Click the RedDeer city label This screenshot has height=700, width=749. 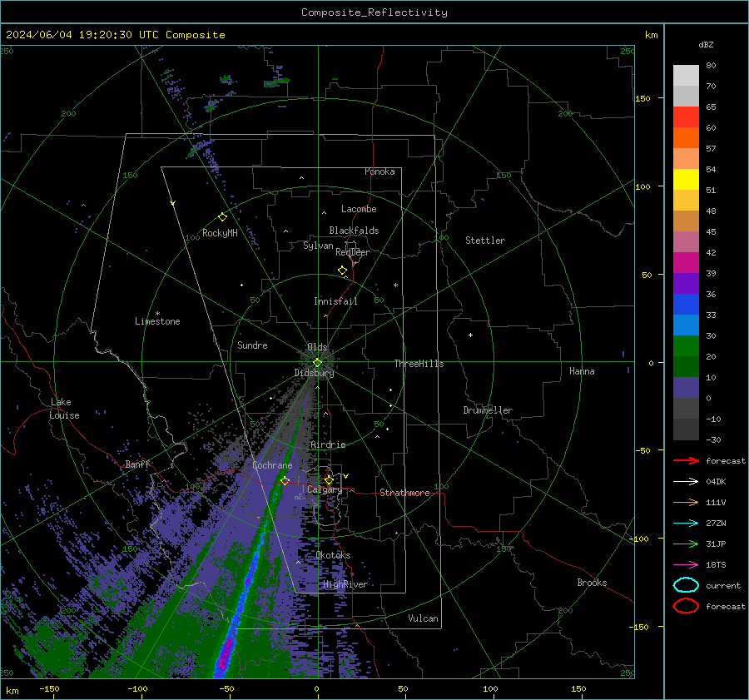[x=353, y=252]
